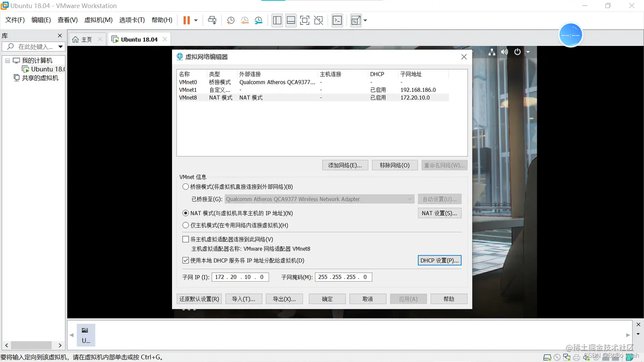Close the library panel with its X

[60, 36]
